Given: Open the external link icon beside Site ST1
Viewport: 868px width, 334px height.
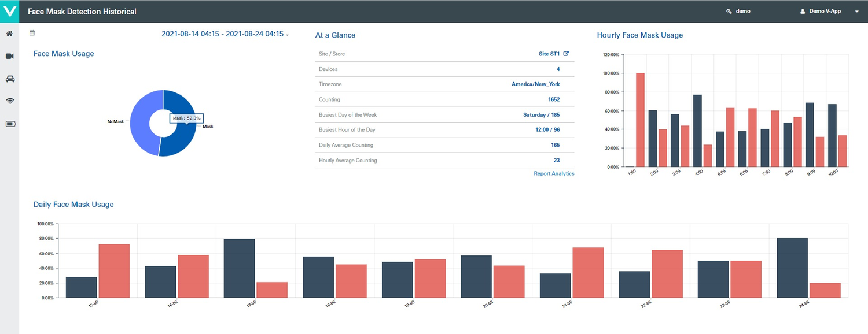Looking at the screenshot, I should (565, 53).
